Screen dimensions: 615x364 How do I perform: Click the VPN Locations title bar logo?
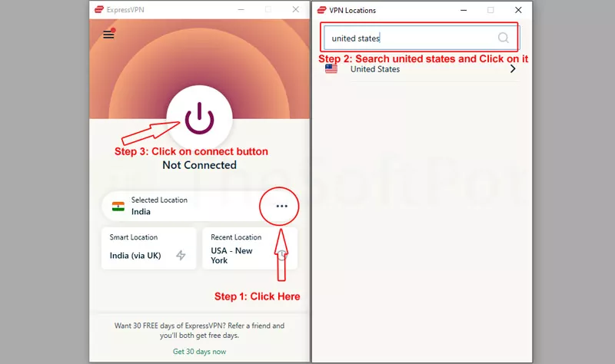pyautogui.click(x=321, y=10)
